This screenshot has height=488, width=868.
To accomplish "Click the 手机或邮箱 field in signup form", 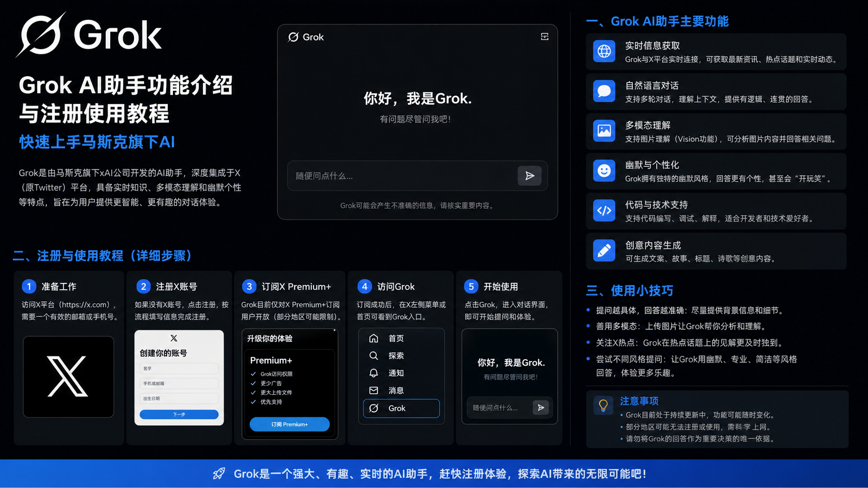I will coord(179,384).
